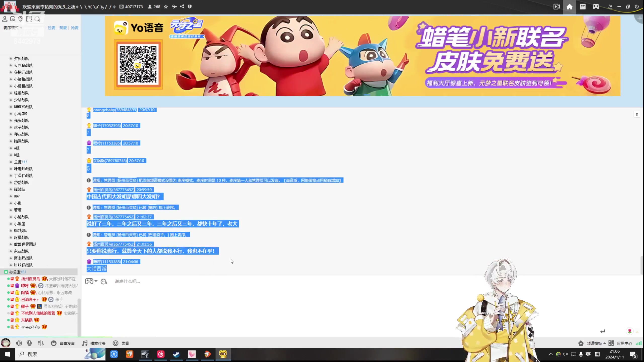Select the kiki仔战队 channel
Image resolution: width=644 pixels, height=362 pixels.
[x=23, y=265]
